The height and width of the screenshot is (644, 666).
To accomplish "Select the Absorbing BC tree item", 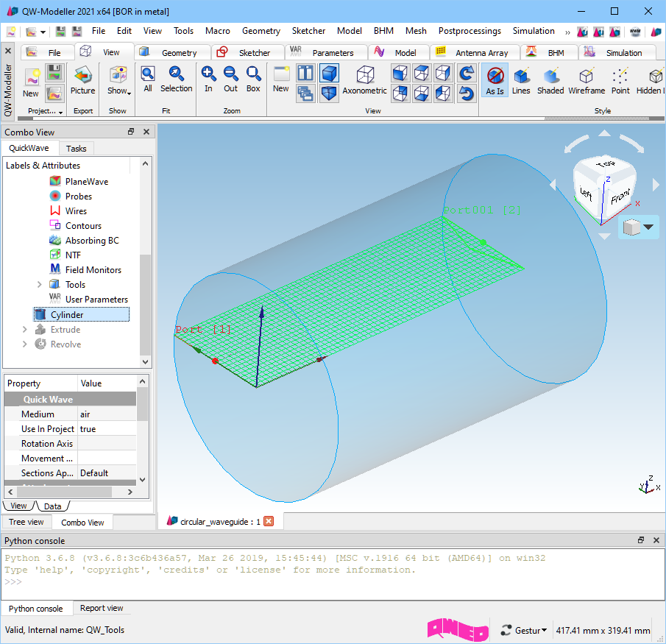I will [x=84, y=241].
